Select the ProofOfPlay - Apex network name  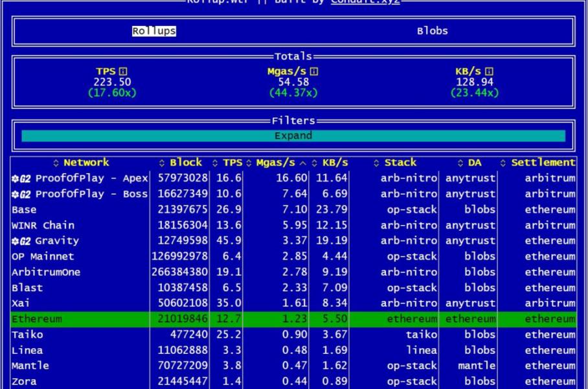(92, 178)
